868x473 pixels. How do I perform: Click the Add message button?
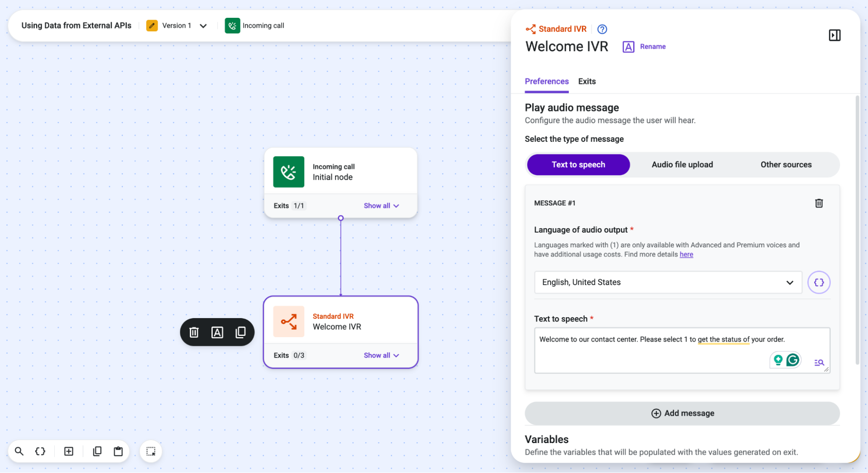pos(682,414)
